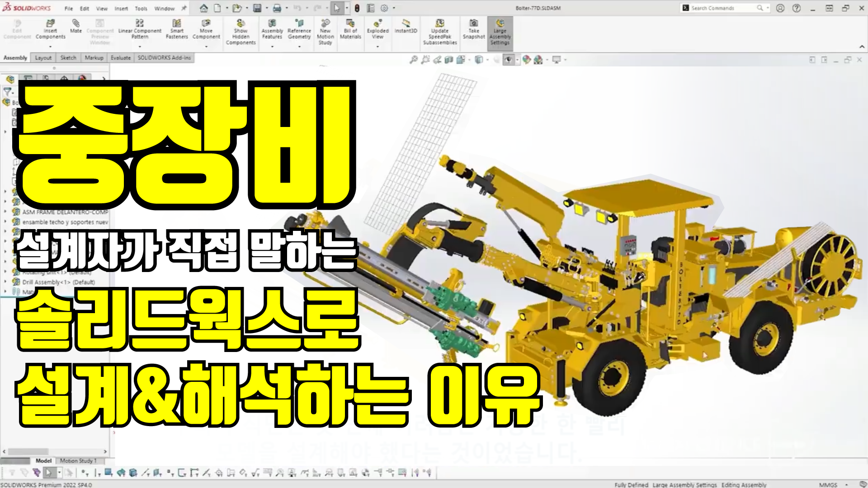
Task: Click Zoom to Area icon
Action: (425, 60)
